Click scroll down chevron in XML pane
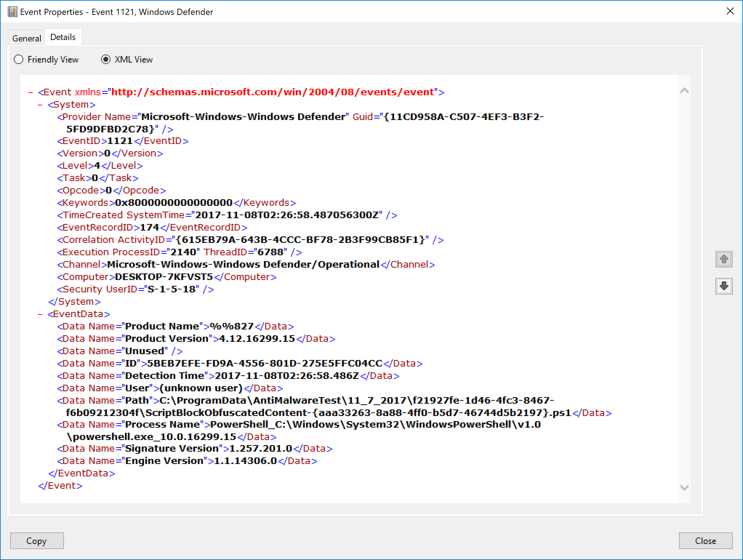The image size is (743, 560). (x=684, y=488)
